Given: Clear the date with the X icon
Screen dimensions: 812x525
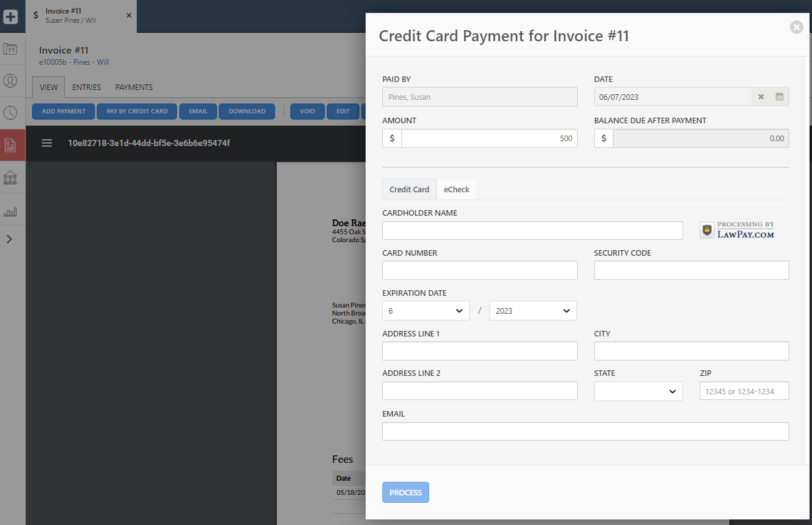Looking at the screenshot, I should point(761,97).
